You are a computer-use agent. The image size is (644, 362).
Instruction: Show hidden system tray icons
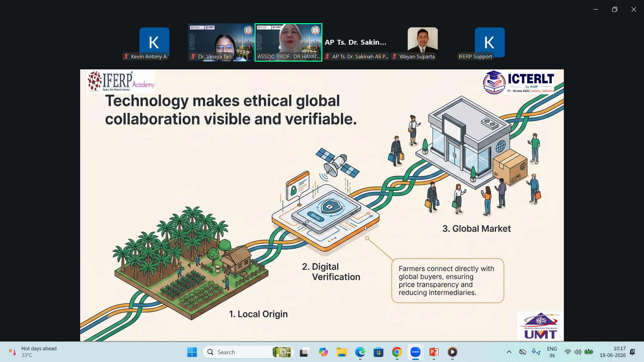point(509,352)
